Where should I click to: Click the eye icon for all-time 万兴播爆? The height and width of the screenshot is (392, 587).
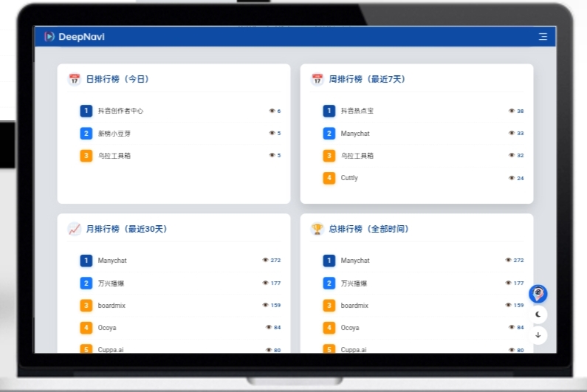(509, 283)
